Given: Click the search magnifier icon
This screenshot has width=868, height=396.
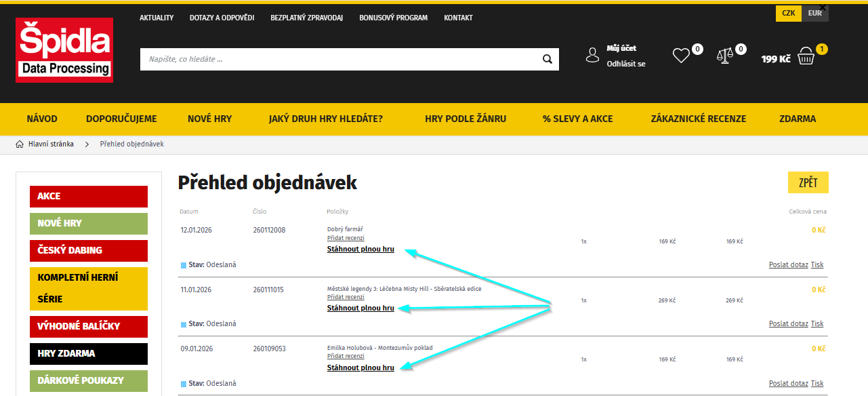Looking at the screenshot, I should (x=547, y=59).
